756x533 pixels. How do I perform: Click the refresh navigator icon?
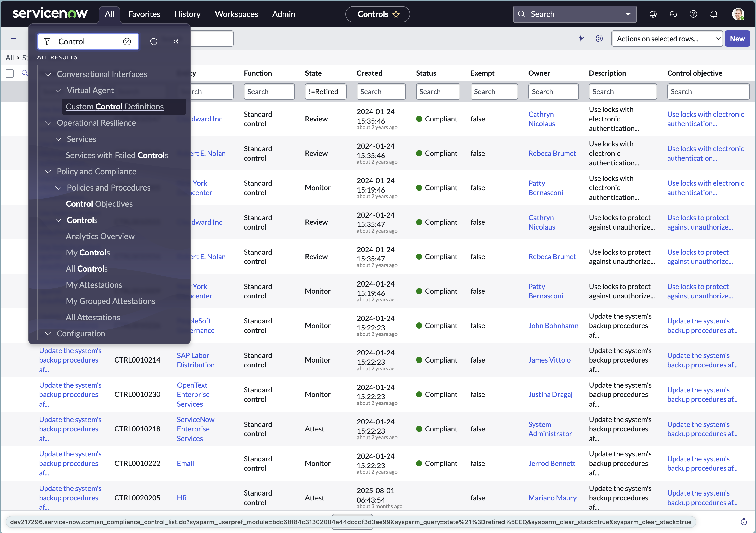(153, 42)
